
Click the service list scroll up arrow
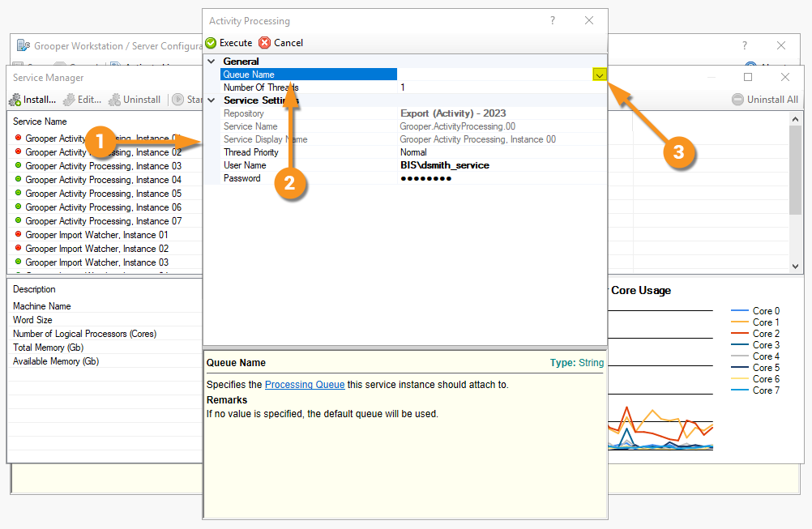(796, 120)
